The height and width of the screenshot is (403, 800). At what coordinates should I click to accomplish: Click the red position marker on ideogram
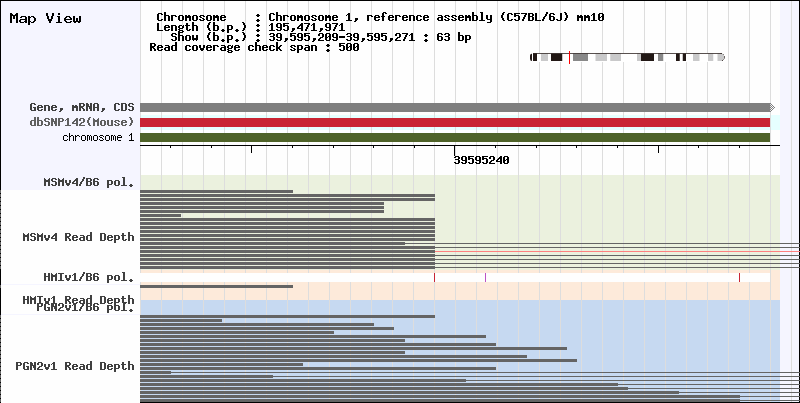[569, 58]
